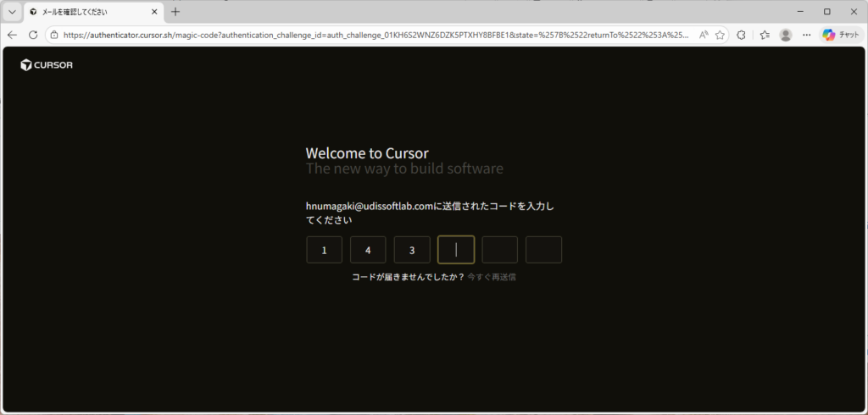Close the メールを確認してください tab
The height and width of the screenshot is (415, 868).
tap(153, 12)
